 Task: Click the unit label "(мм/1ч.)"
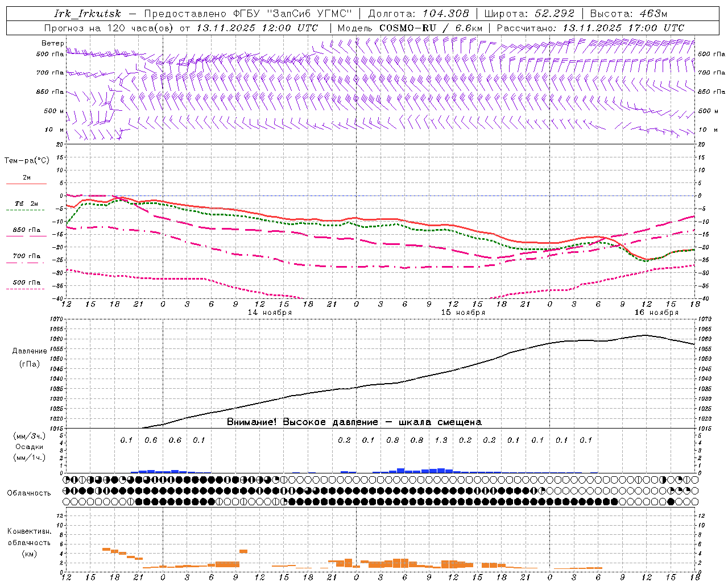(x=29, y=458)
